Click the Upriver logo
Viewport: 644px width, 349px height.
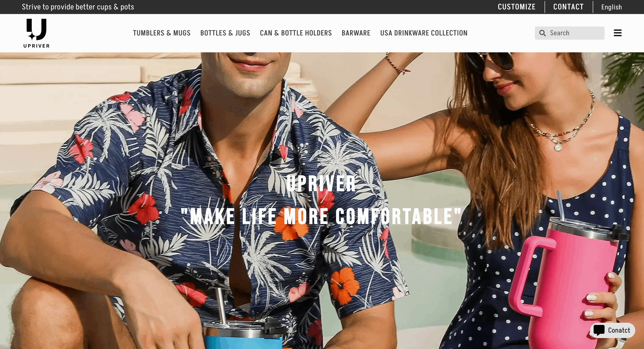click(x=37, y=33)
